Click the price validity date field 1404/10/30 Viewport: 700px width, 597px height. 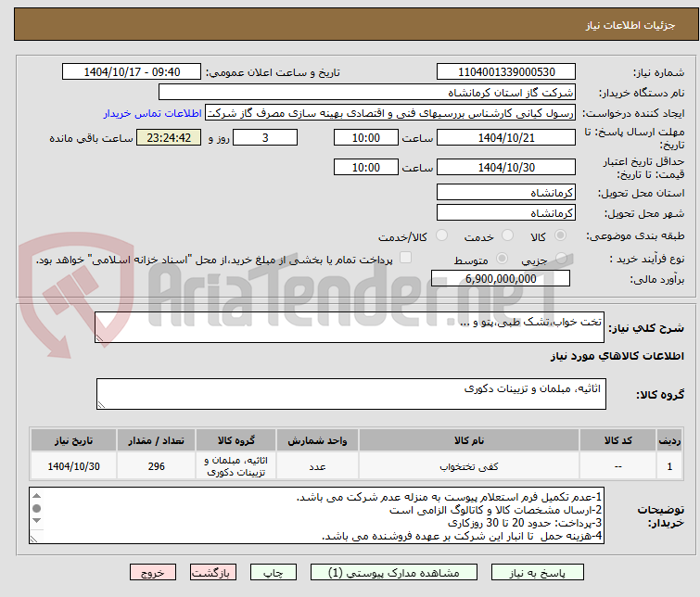[x=506, y=167]
